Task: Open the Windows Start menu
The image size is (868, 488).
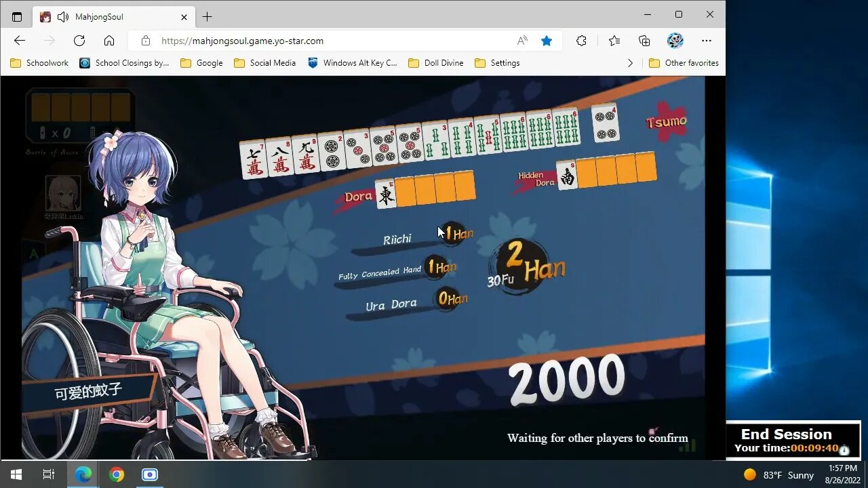Action: (x=16, y=474)
